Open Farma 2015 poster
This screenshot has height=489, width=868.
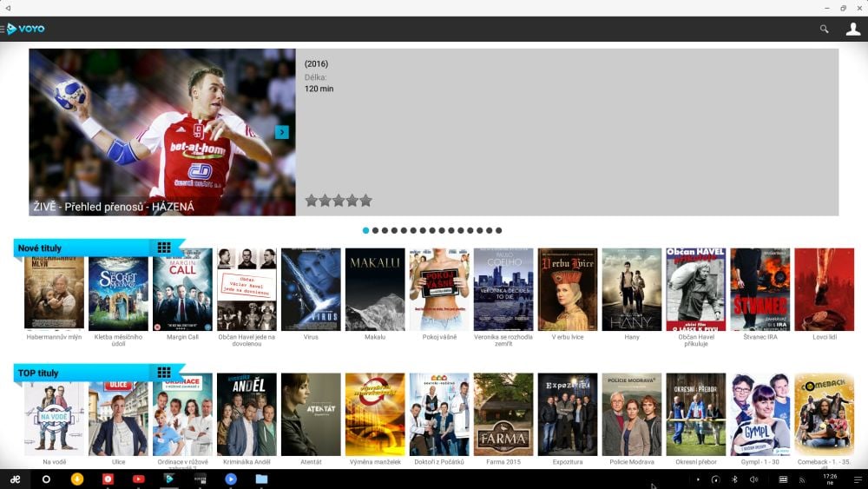(x=503, y=414)
